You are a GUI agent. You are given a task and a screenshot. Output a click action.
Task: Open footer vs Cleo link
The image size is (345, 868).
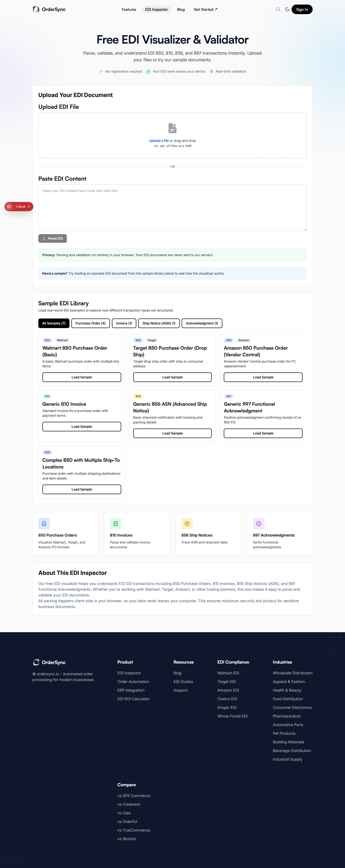coord(124,813)
